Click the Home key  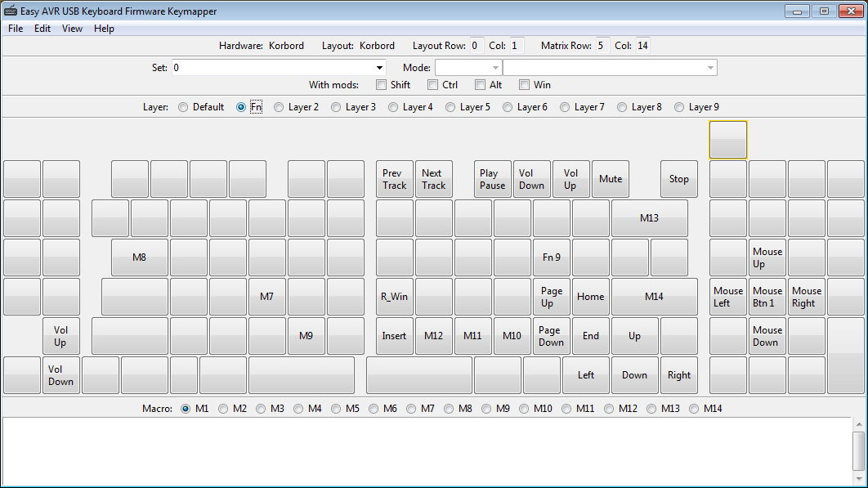591,297
